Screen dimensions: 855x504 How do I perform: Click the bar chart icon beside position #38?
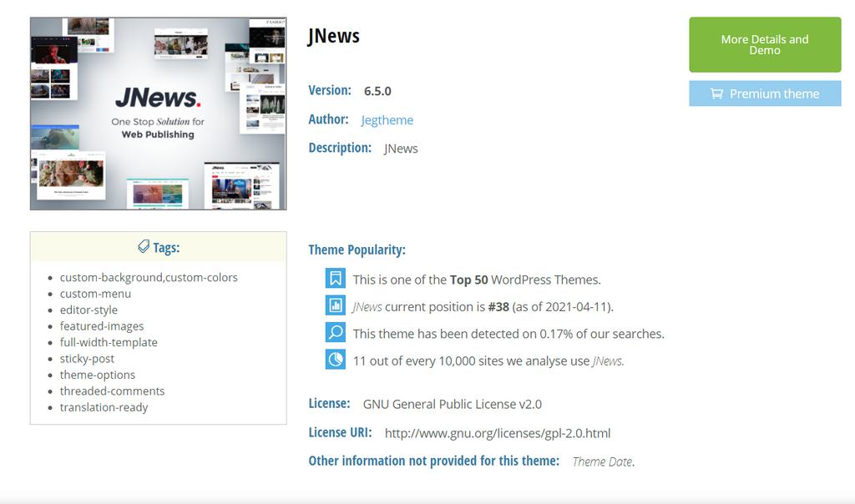pyautogui.click(x=335, y=305)
